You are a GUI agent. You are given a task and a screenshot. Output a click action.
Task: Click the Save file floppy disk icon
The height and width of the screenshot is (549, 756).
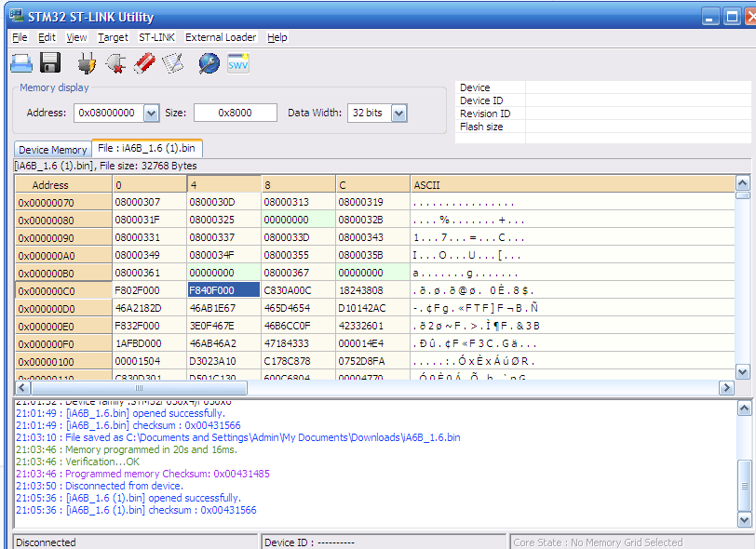50,63
